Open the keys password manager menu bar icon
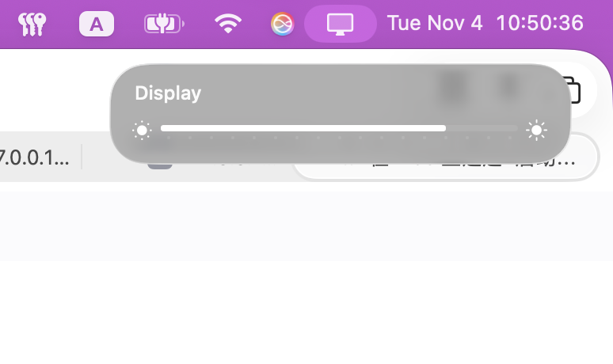613x364 pixels. pyautogui.click(x=32, y=24)
